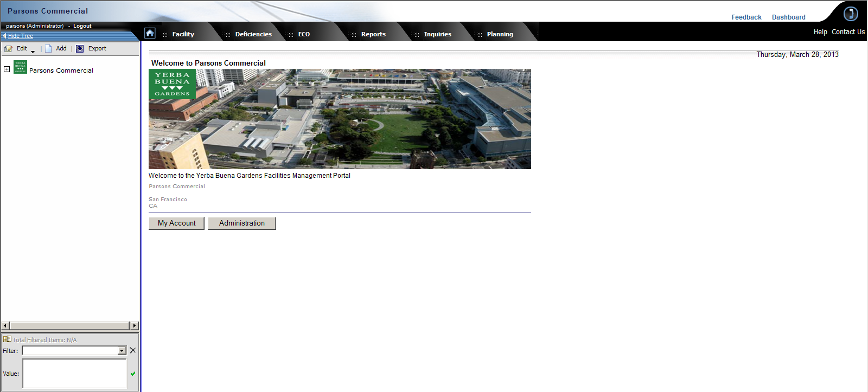Click the Edit text in tree toolbar
868x392 pixels.
[x=22, y=48]
